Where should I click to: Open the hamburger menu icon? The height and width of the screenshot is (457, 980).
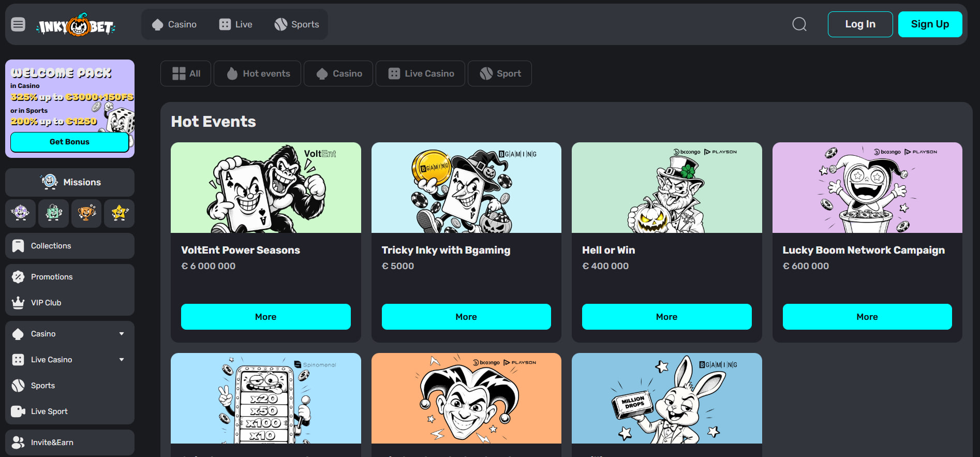point(18,24)
